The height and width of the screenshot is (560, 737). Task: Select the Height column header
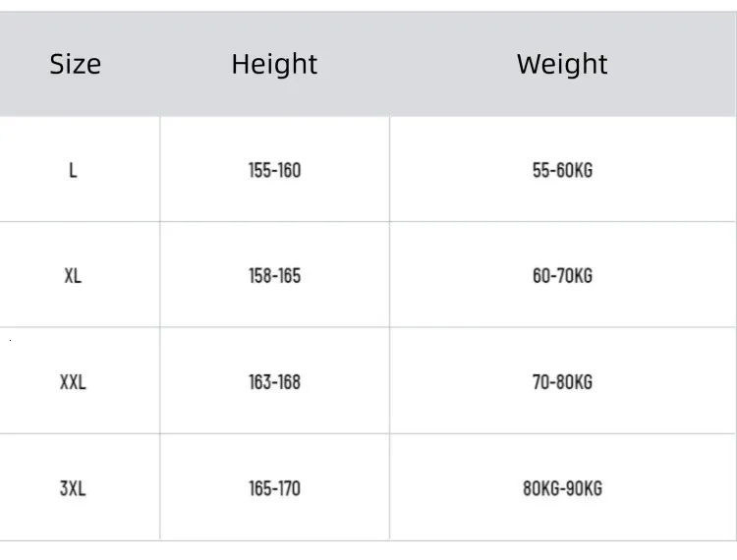click(x=274, y=64)
